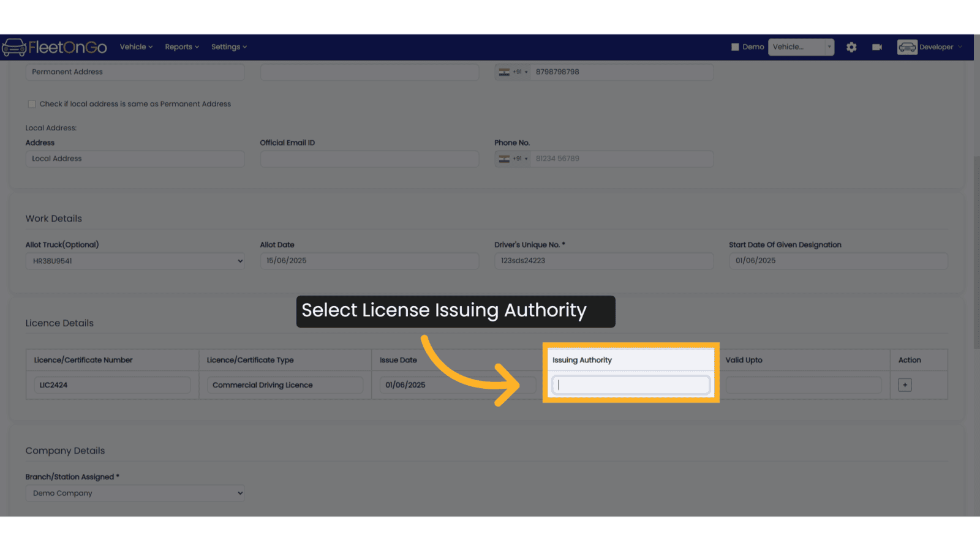Click the Company Details section heading
Image resolution: width=980 pixels, height=551 pixels.
(65, 451)
